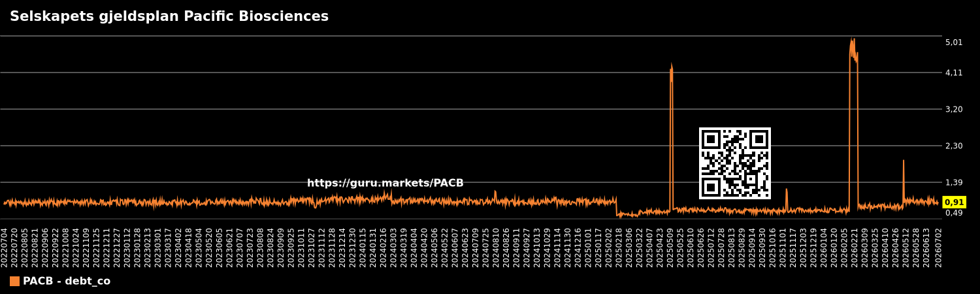Viewport: 980px width, 294px height.
Task: Click the 20260702 date on x-axis
Action: tap(938, 247)
